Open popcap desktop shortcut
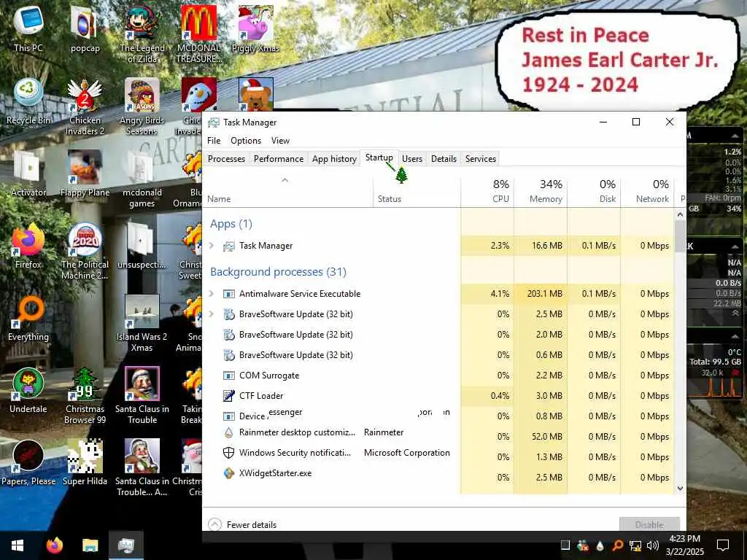Viewport: 747px width, 560px height. click(85, 29)
